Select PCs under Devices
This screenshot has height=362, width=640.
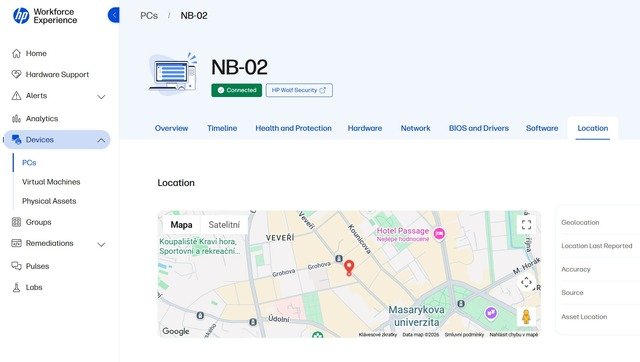coord(29,162)
